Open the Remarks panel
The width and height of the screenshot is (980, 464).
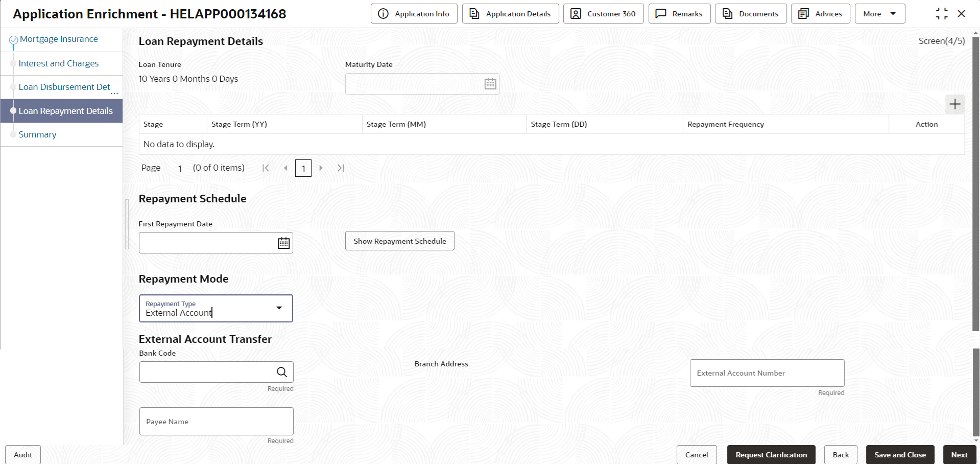pyautogui.click(x=679, y=14)
